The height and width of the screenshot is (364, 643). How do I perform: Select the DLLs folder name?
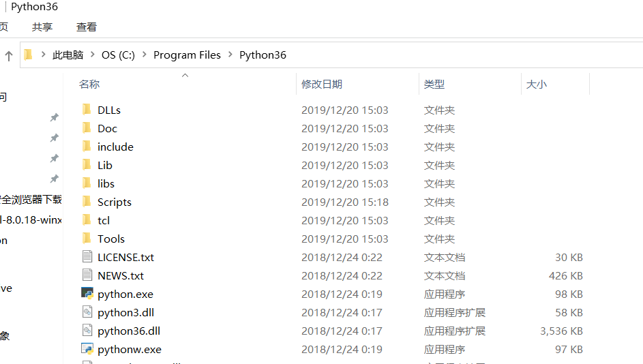(109, 110)
